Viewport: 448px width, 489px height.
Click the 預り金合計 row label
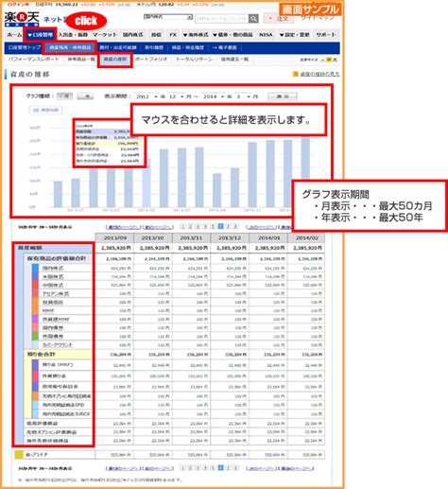pyautogui.click(x=41, y=355)
